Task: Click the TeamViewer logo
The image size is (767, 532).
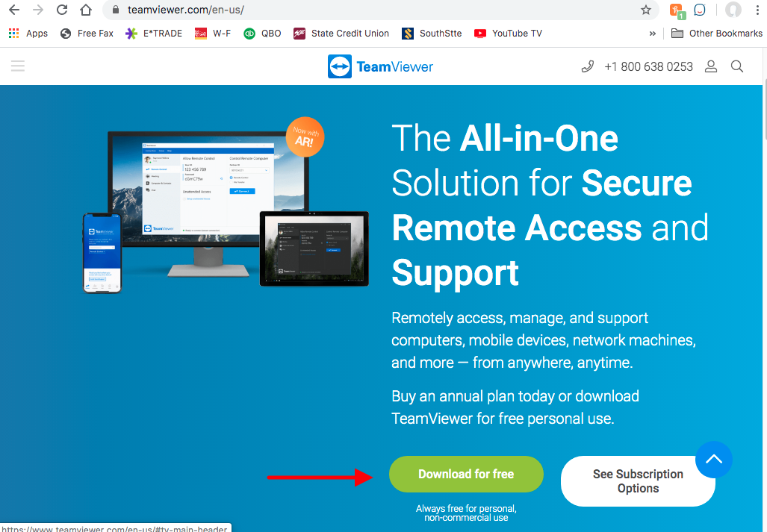Action: pos(380,66)
